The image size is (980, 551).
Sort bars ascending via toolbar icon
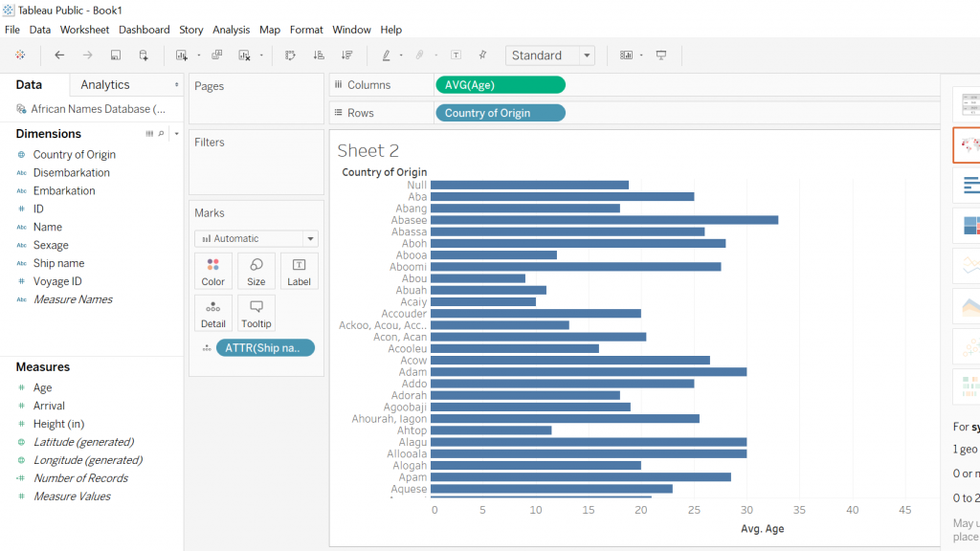pos(319,55)
